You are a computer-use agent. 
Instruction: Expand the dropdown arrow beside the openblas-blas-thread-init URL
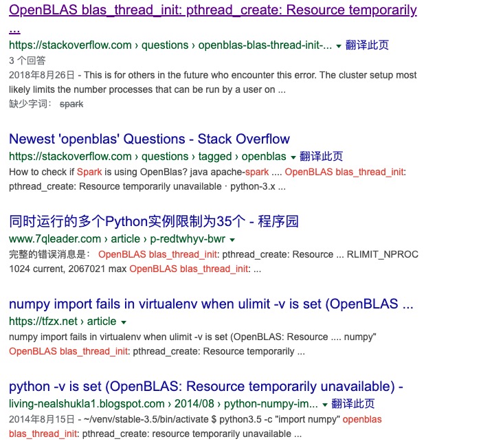pyautogui.click(x=339, y=46)
